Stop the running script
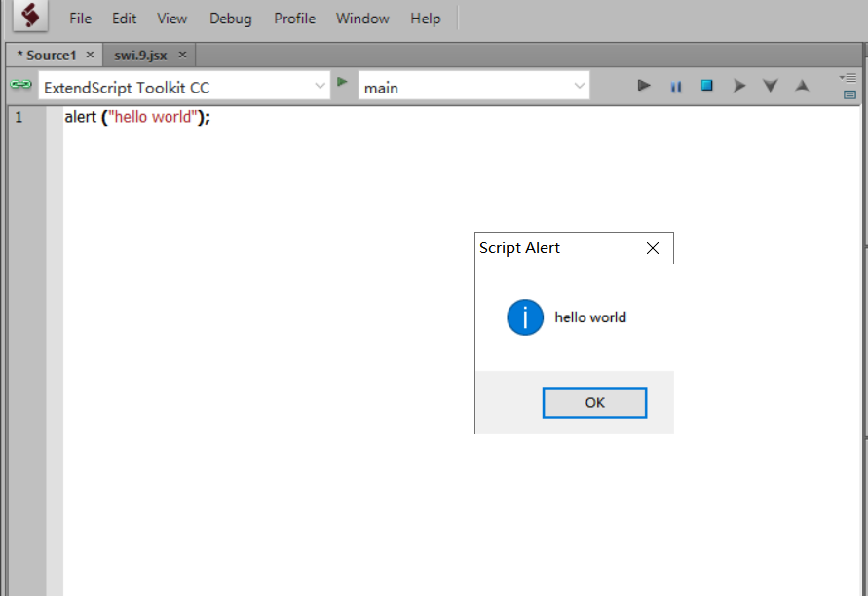 click(x=707, y=86)
